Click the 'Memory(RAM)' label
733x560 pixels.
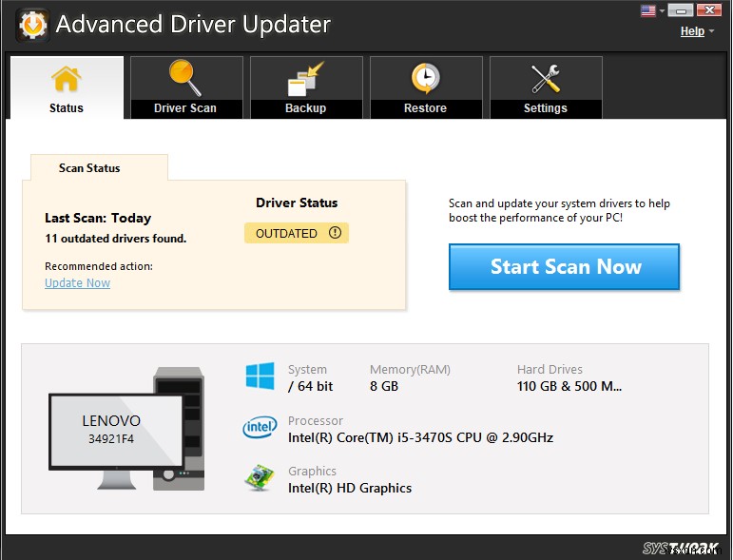coord(410,369)
